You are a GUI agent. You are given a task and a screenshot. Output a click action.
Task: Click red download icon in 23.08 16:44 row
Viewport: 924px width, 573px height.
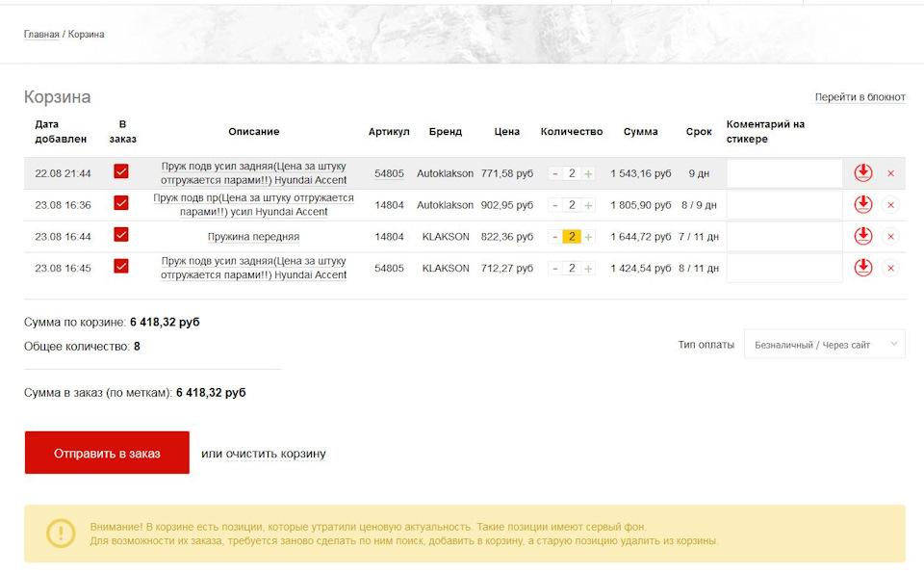(863, 236)
